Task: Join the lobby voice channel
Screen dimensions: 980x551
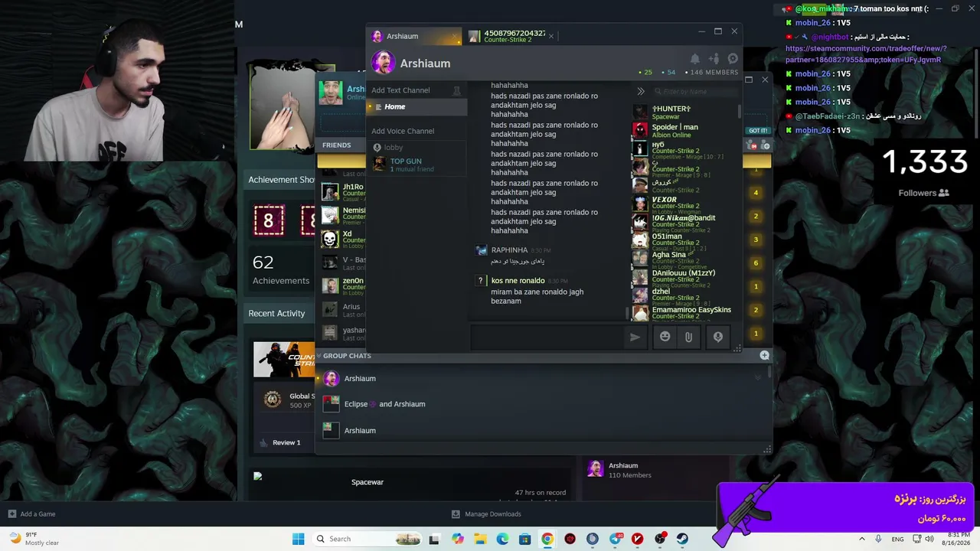Action: click(394, 148)
